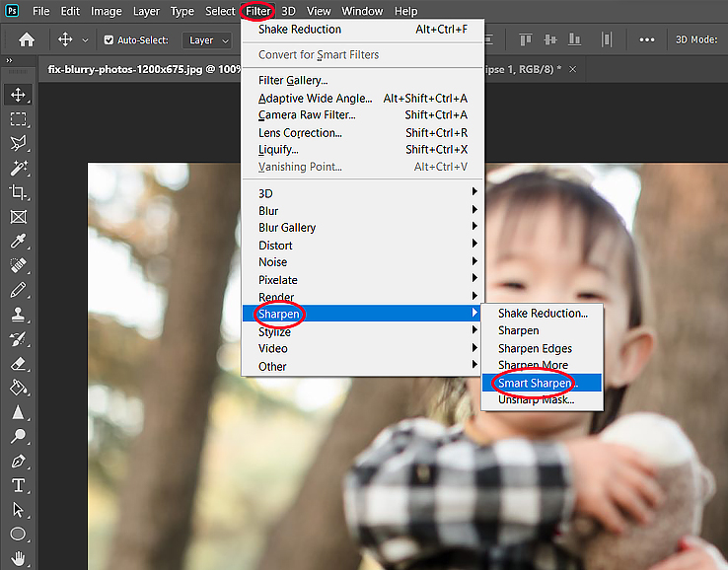
Task: Expand the Distort submenu
Action: point(362,246)
